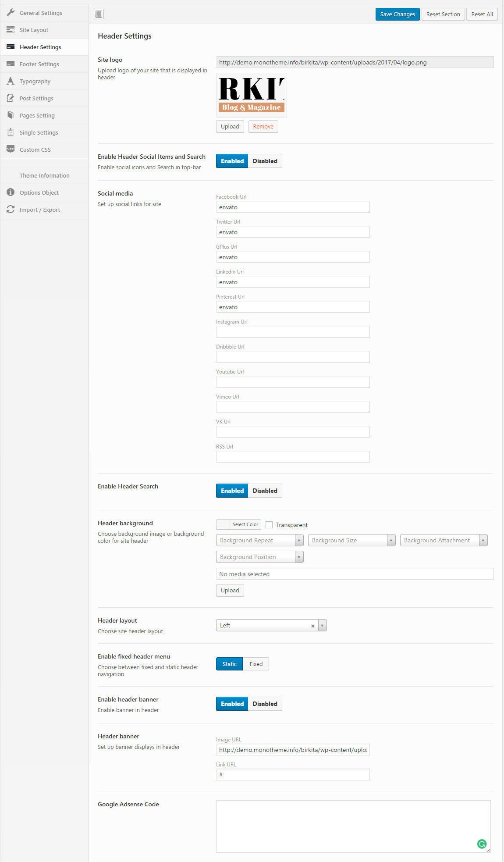Click the Instagram Url input field
The image size is (504, 862).
(293, 331)
